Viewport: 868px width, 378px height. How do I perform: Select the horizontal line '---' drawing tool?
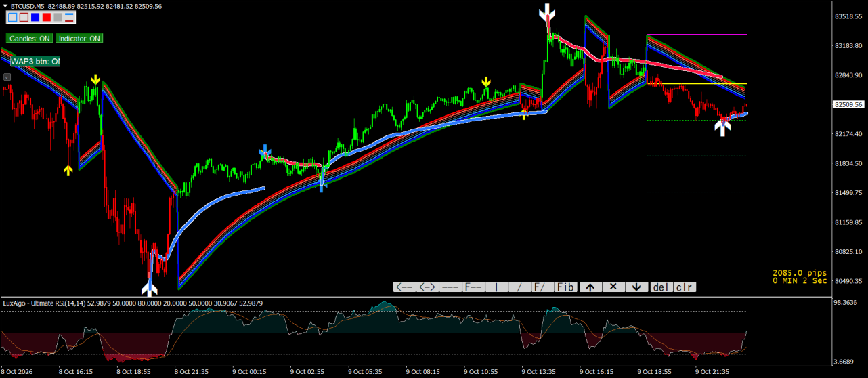coord(450,287)
